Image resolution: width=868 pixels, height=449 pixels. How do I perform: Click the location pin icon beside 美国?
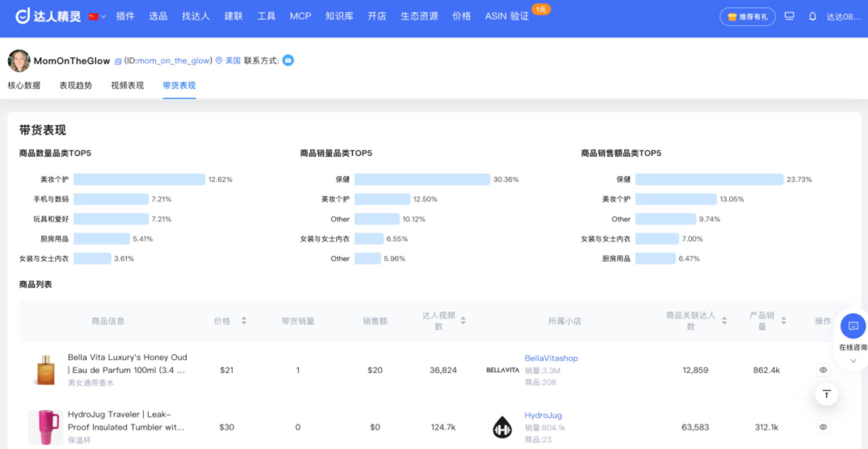219,61
